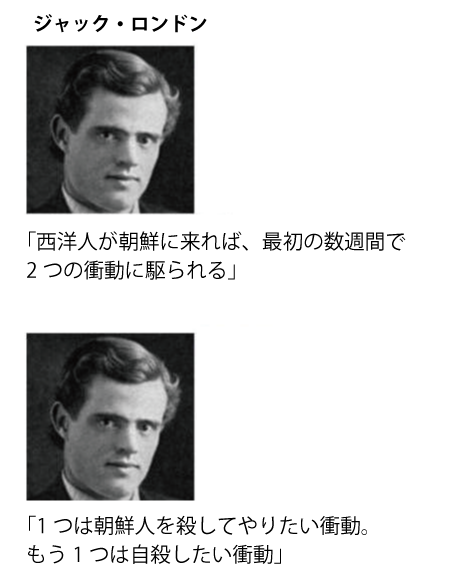Click the closing bracket after 駆られる
This screenshot has height=581, width=468.
(232, 272)
